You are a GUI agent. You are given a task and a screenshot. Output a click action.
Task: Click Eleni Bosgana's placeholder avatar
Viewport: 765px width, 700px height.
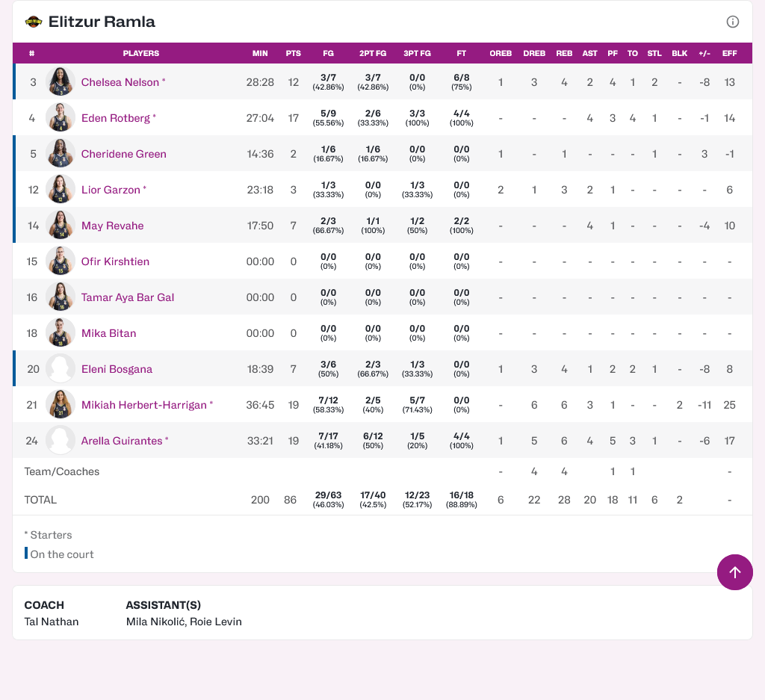tap(61, 369)
